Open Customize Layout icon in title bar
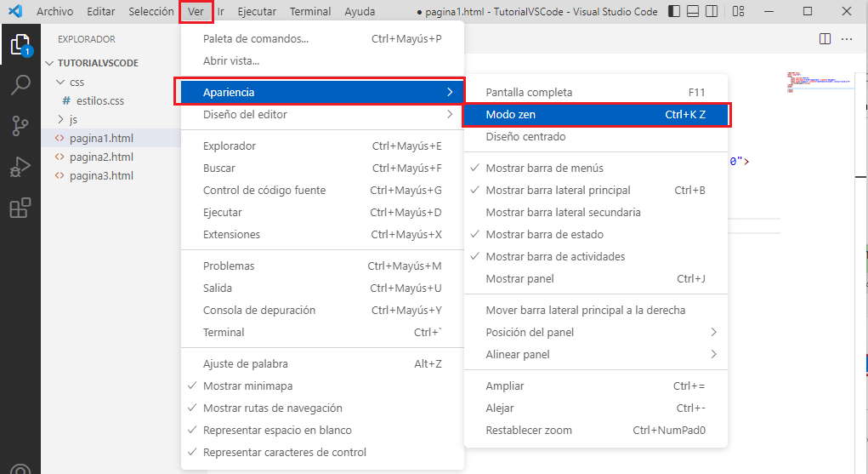Screen dimensions: 868x474 pos(738,11)
